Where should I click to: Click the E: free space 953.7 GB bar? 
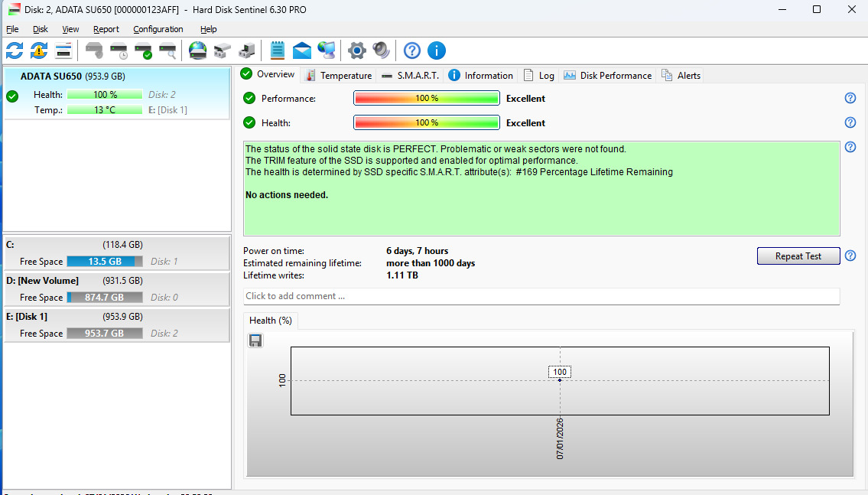(x=105, y=334)
